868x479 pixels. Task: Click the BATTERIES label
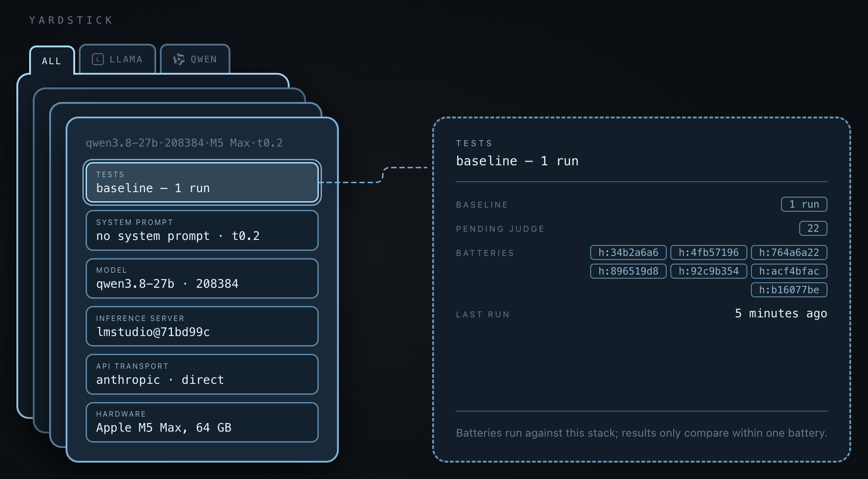click(x=485, y=253)
